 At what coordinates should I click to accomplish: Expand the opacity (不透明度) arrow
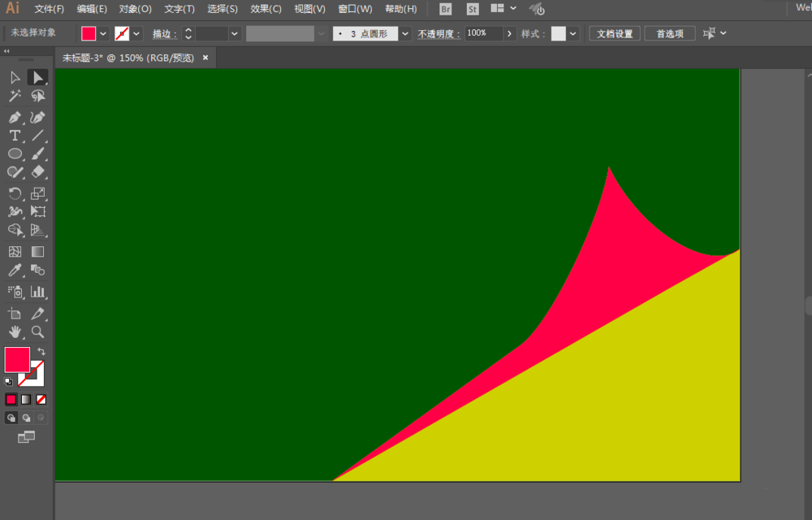[x=510, y=33]
